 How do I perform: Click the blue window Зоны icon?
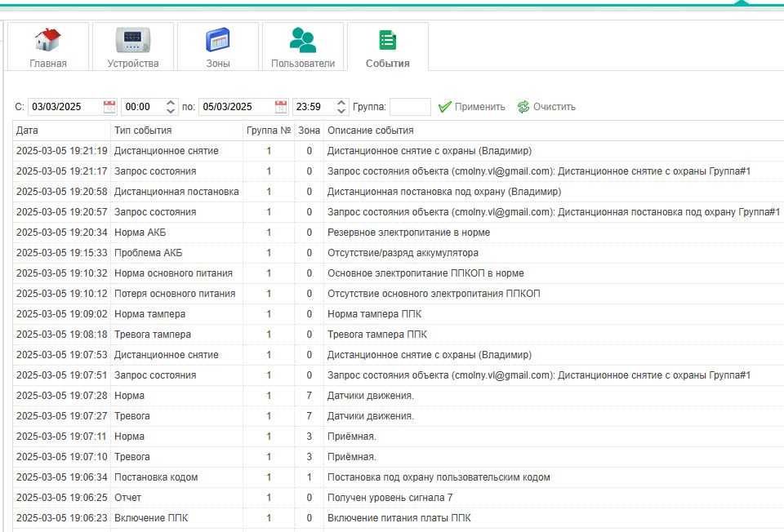pyautogui.click(x=218, y=40)
